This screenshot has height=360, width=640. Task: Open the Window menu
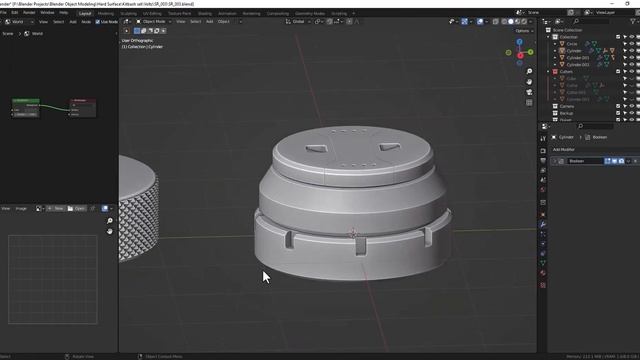(47, 13)
